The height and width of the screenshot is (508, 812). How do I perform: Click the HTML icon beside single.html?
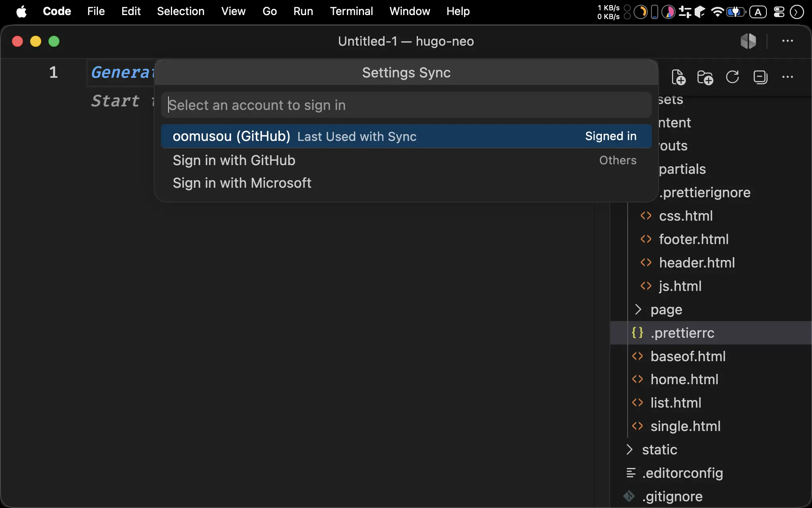(x=638, y=426)
